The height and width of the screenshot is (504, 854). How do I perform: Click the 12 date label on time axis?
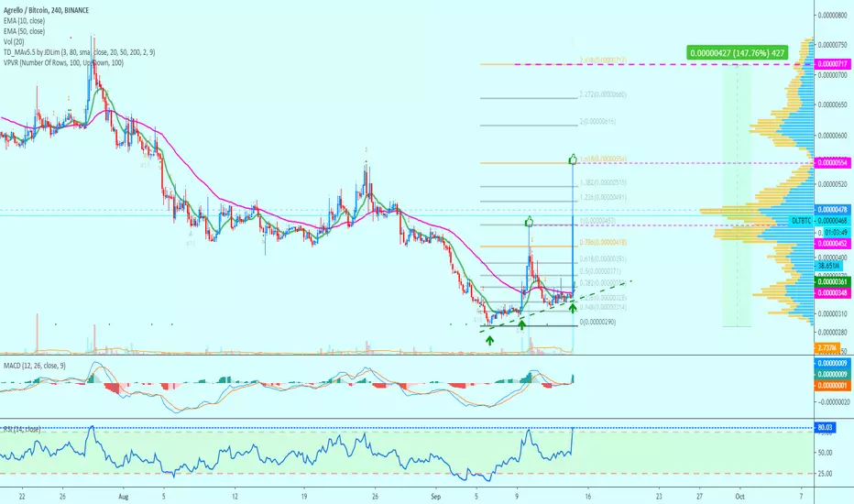(235, 497)
